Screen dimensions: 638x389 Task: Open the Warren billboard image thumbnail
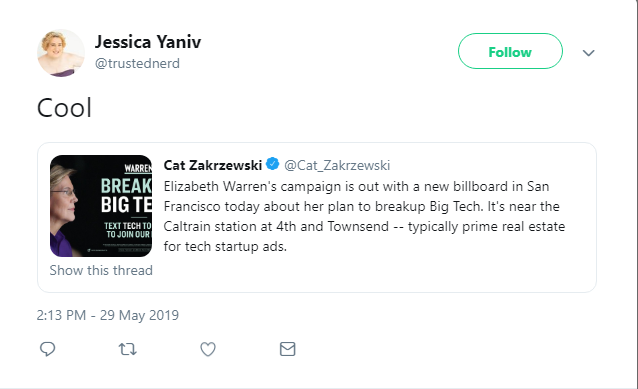click(101, 206)
